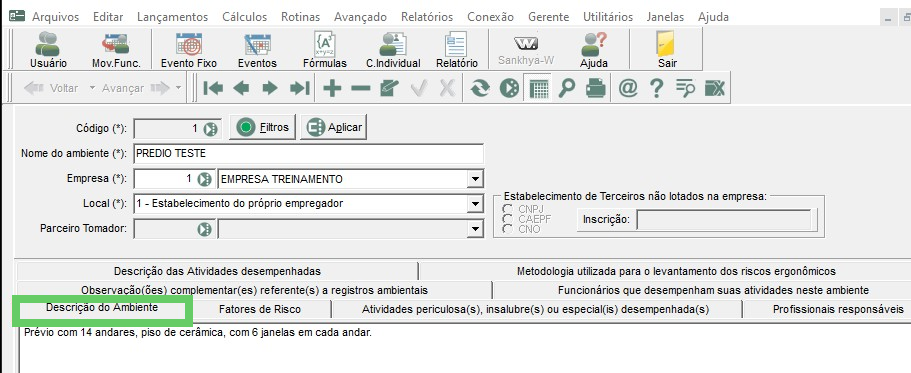Open the Lançamentos menu
The width and height of the screenshot is (911, 373).
(173, 17)
